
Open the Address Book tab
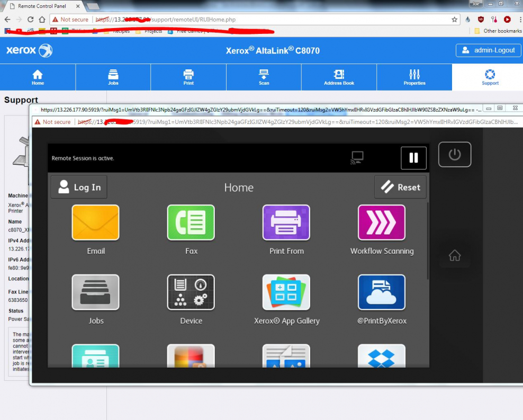(339, 77)
